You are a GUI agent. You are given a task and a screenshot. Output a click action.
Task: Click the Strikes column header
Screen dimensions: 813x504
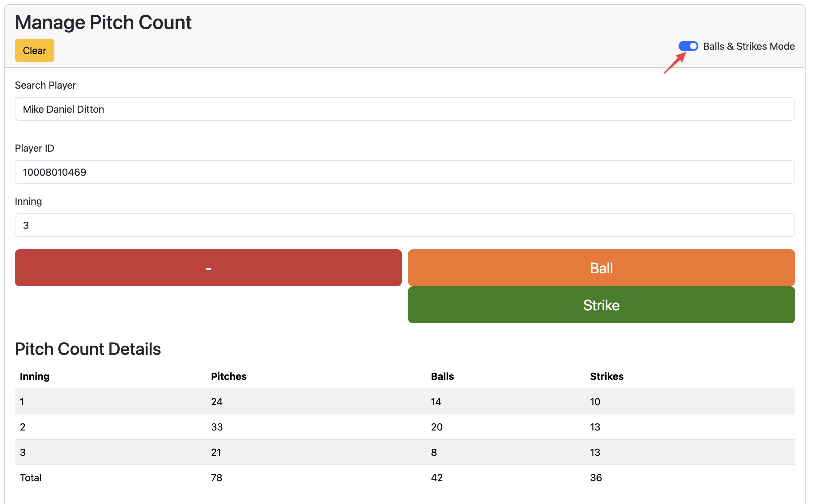click(x=606, y=376)
